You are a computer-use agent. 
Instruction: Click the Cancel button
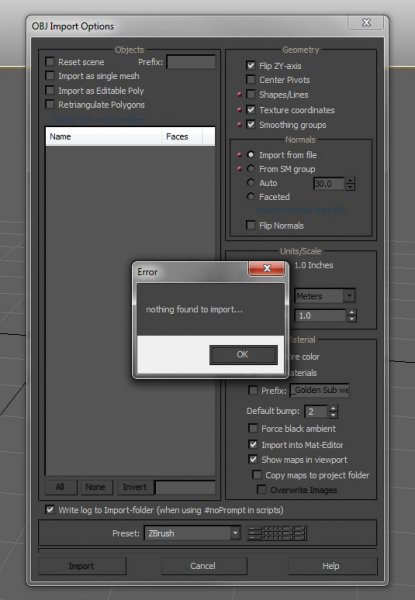pos(204,566)
